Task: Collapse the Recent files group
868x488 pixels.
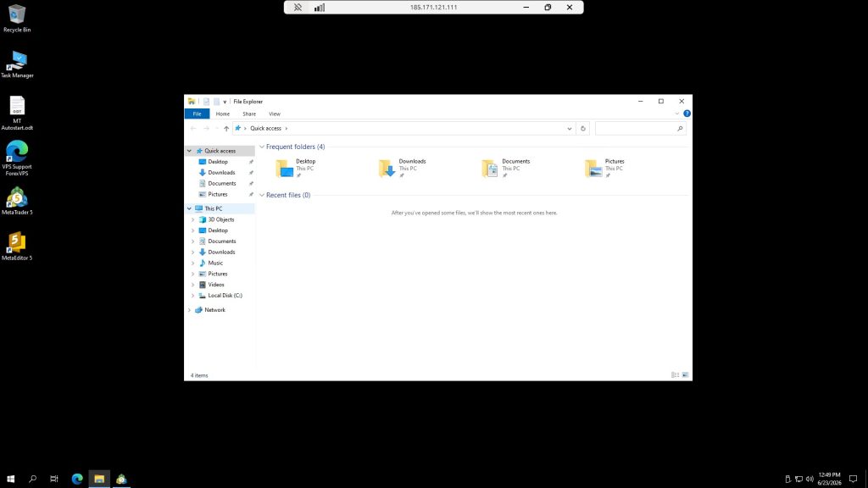Action: [262, 196]
